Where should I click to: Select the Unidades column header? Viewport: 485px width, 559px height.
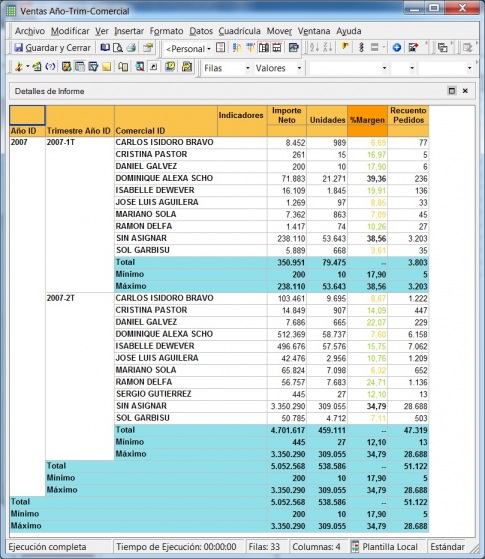(327, 120)
